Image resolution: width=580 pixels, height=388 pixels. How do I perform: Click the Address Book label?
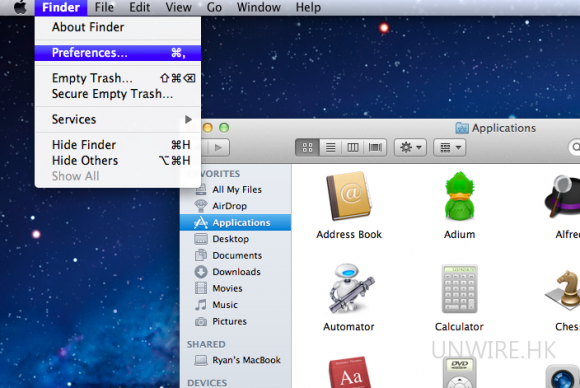[349, 235]
